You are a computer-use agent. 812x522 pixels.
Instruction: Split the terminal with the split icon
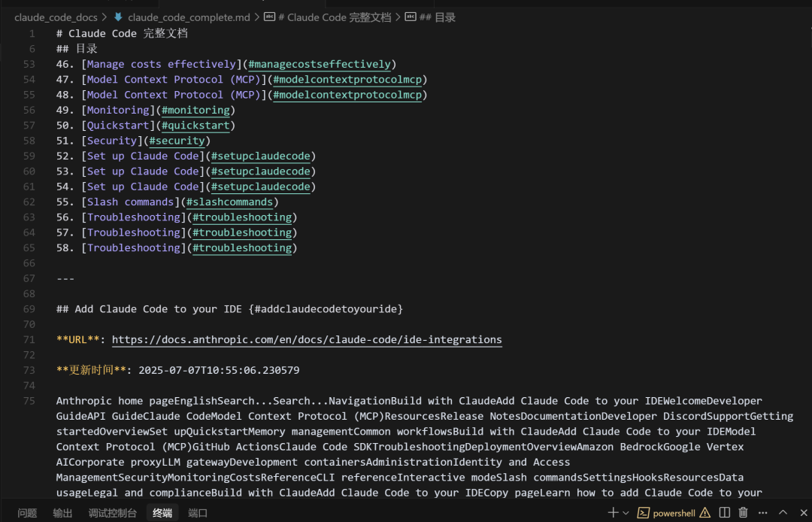[725, 513]
